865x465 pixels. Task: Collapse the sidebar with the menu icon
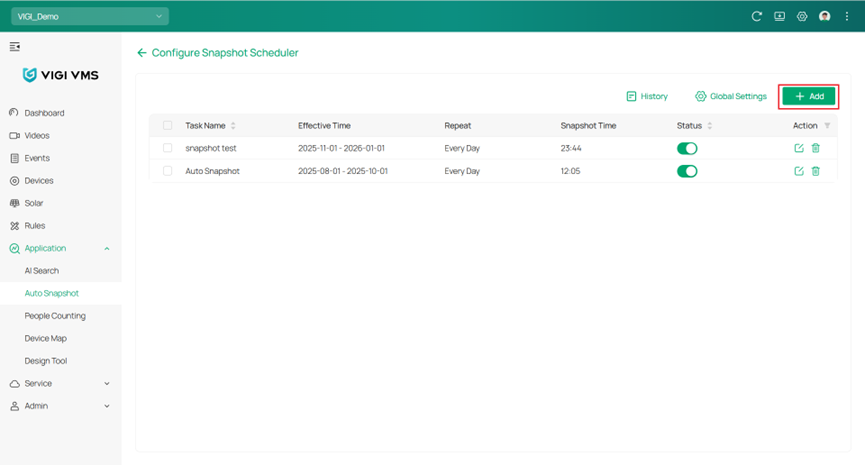pos(15,47)
